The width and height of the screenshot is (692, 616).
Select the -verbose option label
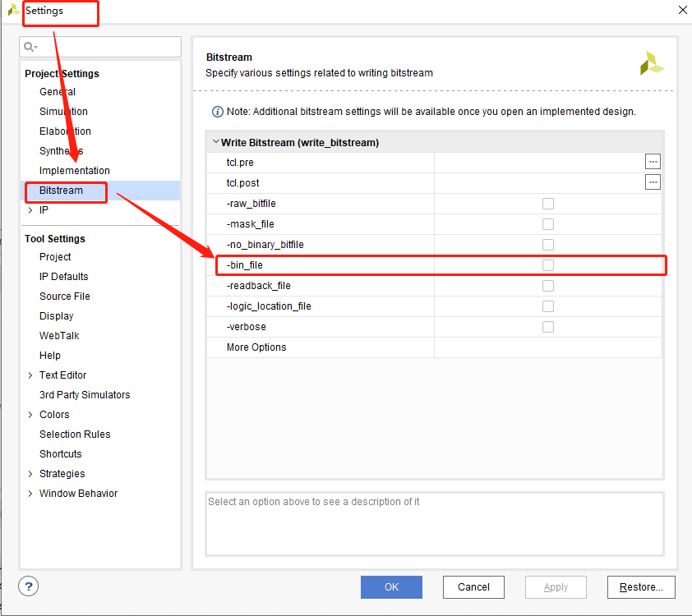(247, 327)
